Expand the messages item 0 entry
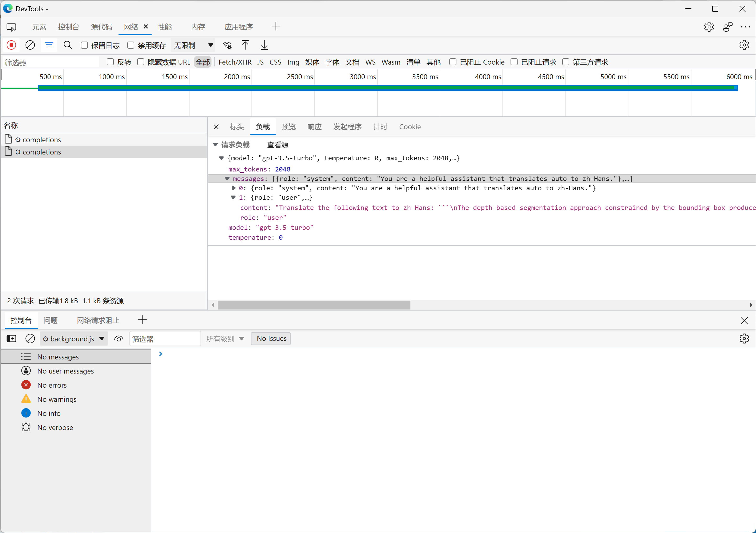The height and width of the screenshot is (533, 756). pos(233,188)
